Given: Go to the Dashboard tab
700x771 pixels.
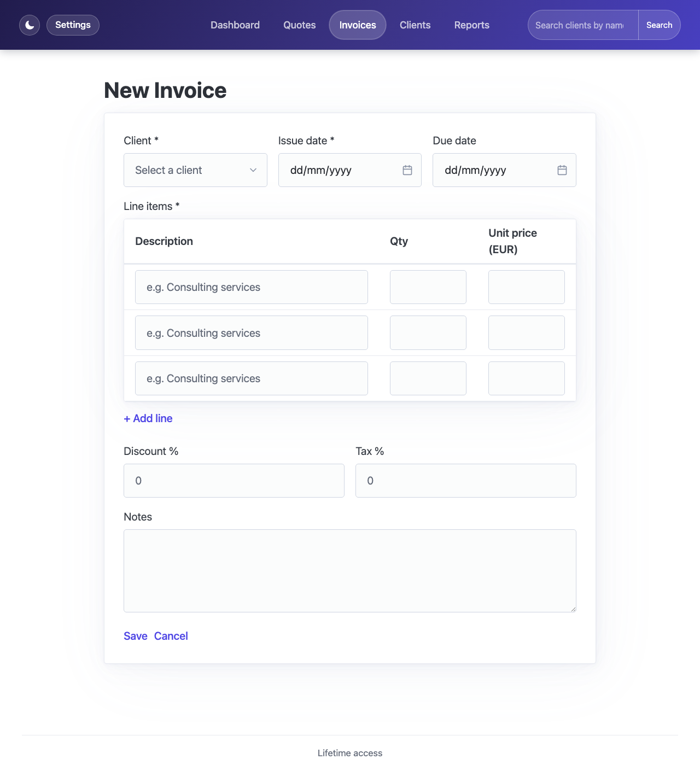Looking at the screenshot, I should (235, 25).
